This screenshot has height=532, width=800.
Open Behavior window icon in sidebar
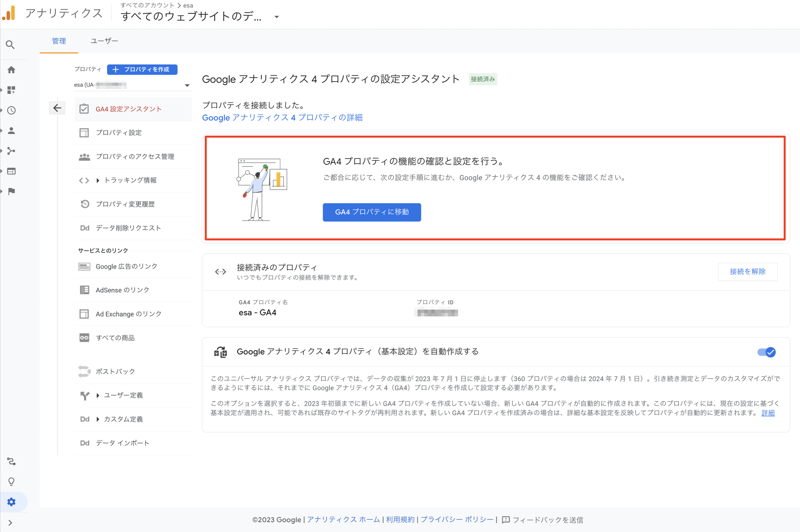[11, 171]
